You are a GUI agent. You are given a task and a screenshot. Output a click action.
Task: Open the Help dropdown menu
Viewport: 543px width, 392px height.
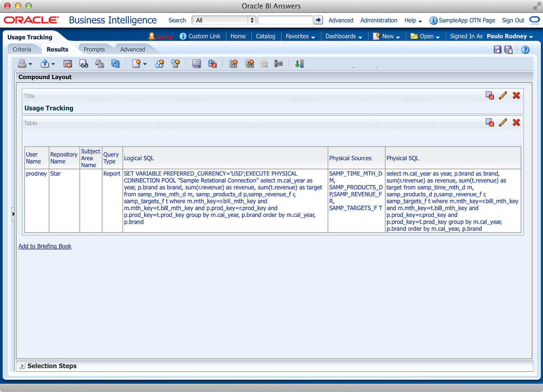click(413, 20)
